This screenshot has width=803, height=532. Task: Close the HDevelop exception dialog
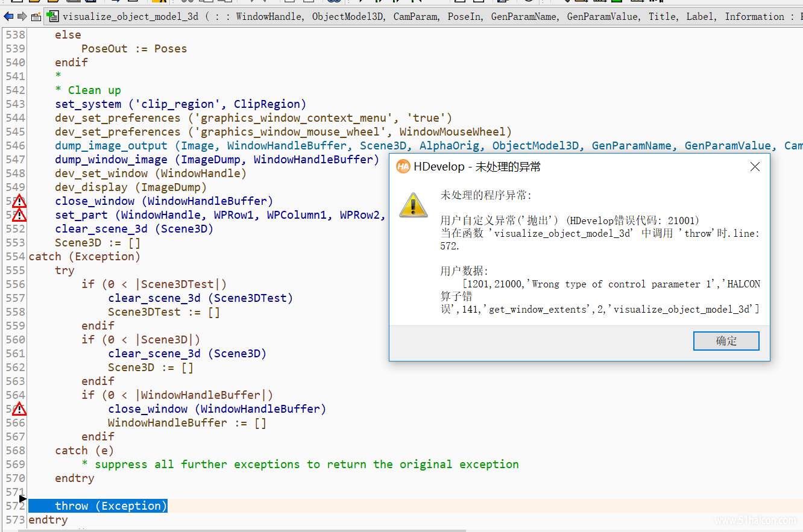click(x=755, y=167)
